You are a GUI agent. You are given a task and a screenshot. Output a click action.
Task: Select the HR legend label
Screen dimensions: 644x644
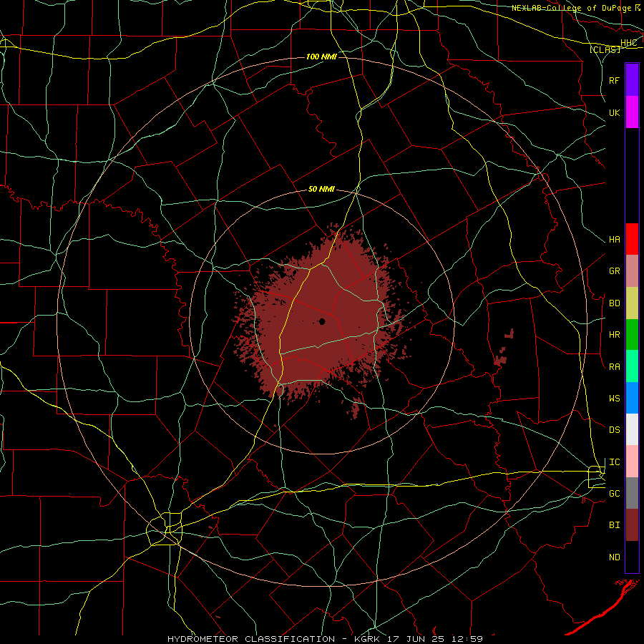[615, 335]
